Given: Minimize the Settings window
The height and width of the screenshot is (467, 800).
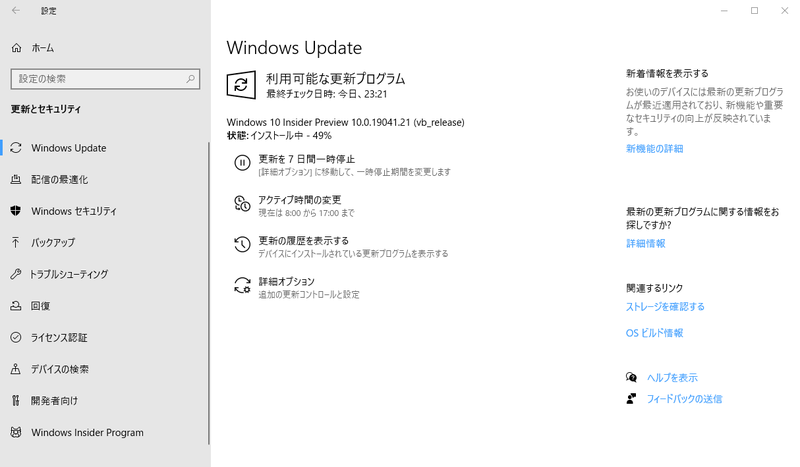Looking at the screenshot, I should [724, 11].
